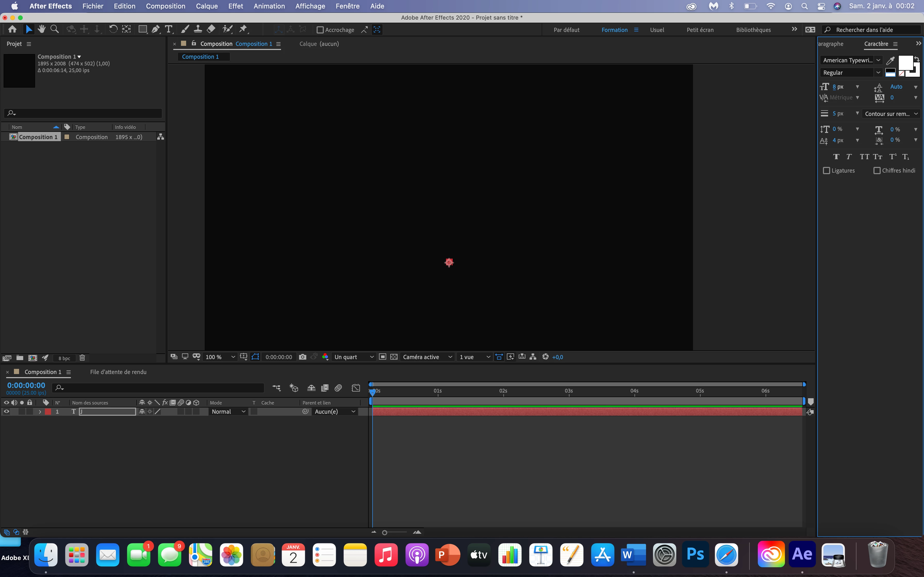Click the Bibliothèques workspace link

tap(753, 30)
